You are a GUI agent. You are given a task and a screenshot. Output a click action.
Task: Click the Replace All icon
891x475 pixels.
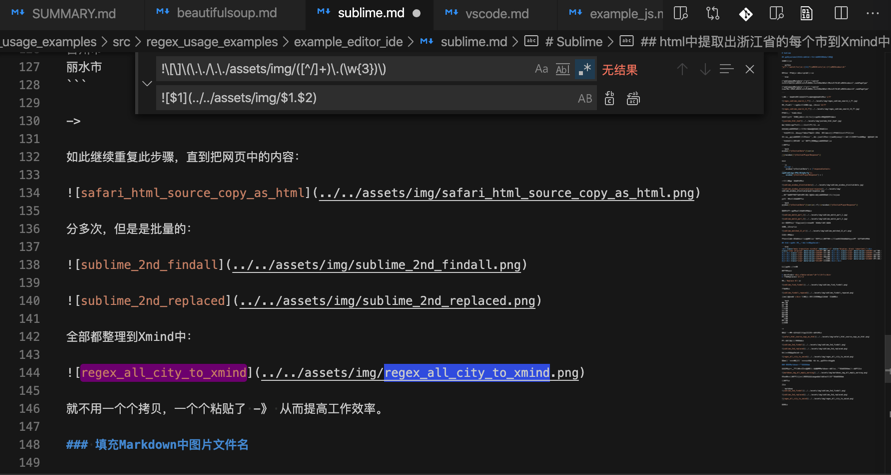pos(633,98)
